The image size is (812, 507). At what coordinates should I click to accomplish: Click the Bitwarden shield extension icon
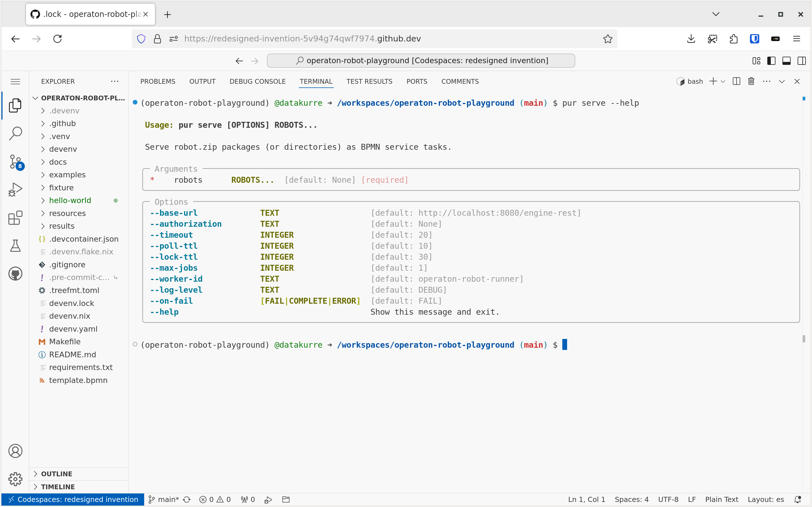[754, 39]
